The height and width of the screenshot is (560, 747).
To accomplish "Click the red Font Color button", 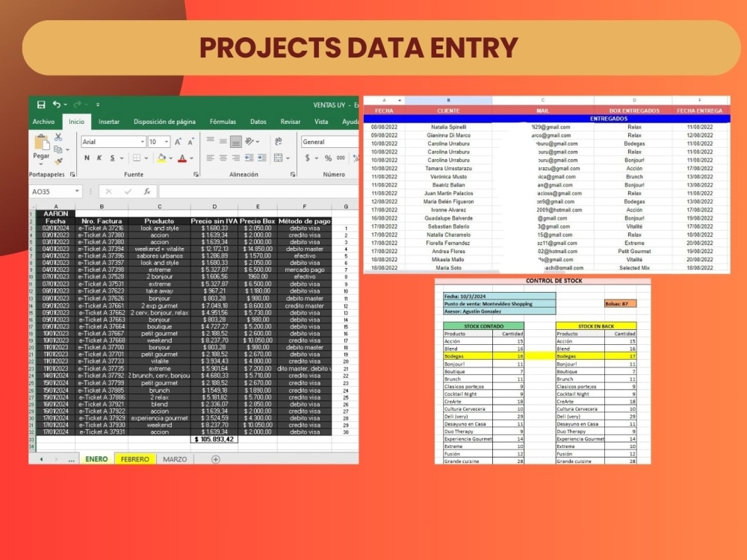I will pos(182,158).
